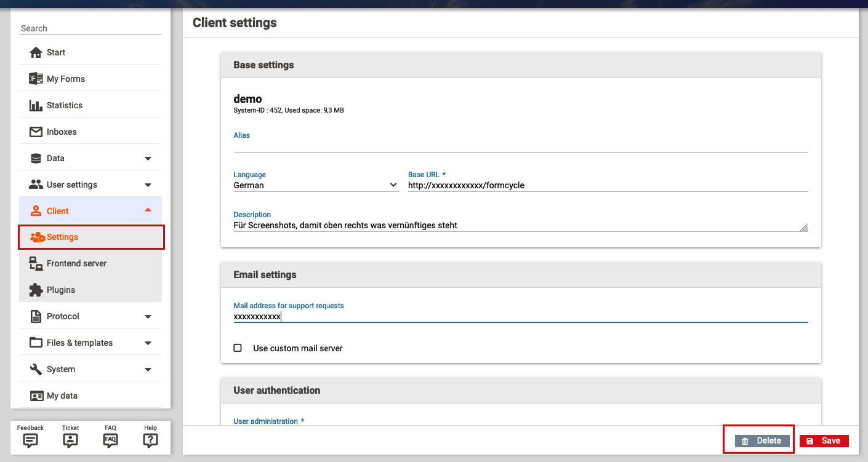Click the Start home icon
This screenshot has height=462, width=868.
point(36,52)
